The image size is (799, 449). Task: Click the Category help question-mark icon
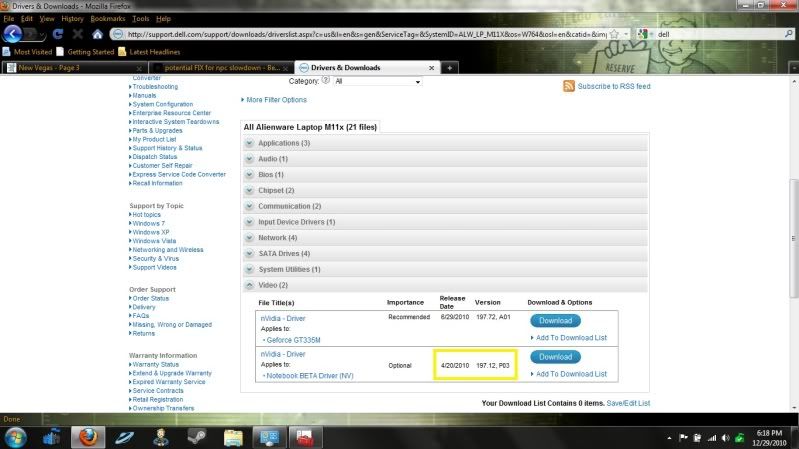(326, 81)
